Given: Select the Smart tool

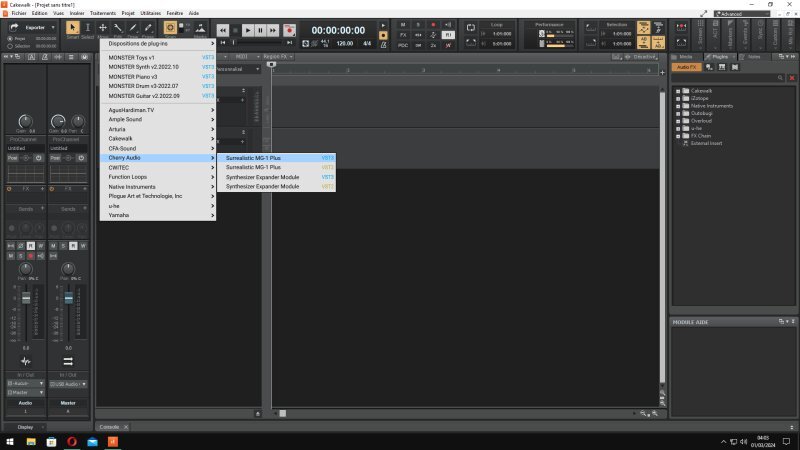Looking at the screenshot, I should tap(73, 28).
